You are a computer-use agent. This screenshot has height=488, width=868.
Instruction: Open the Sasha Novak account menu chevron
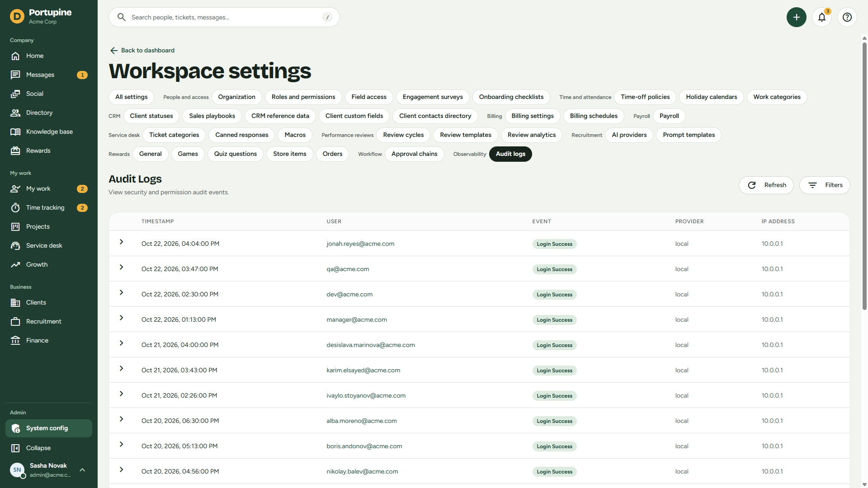click(82, 470)
